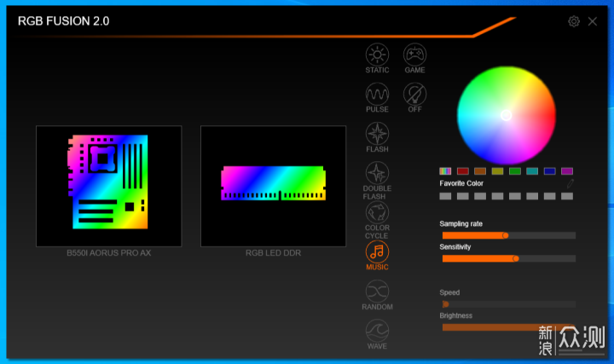Click the Sensitivity slider handle

(x=516, y=258)
